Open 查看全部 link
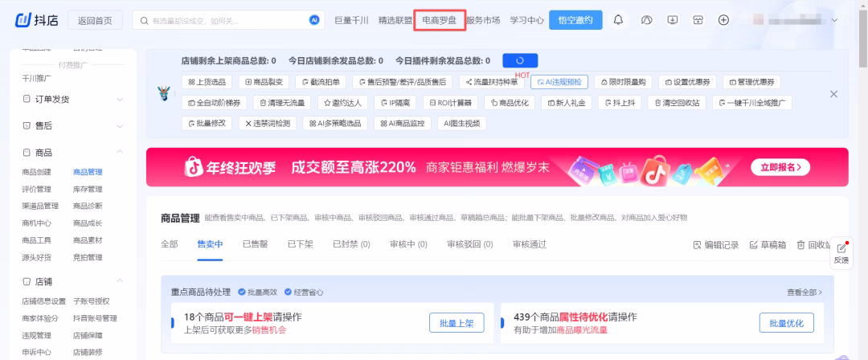 [x=805, y=292]
